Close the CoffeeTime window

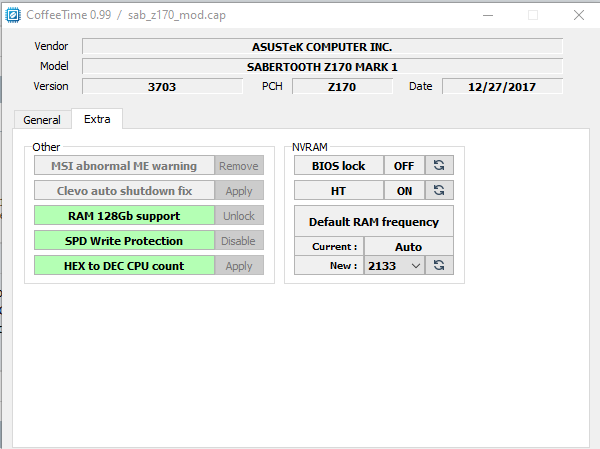579,15
